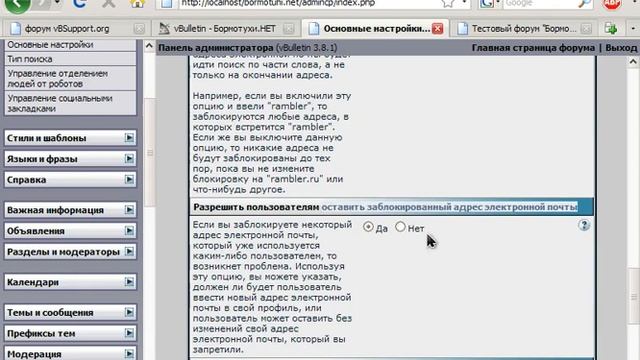Image resolution: width=640 pixels, height=360 pixels.
Task: Expand the Языки и фразы section
Action: (x=129, y=158)
